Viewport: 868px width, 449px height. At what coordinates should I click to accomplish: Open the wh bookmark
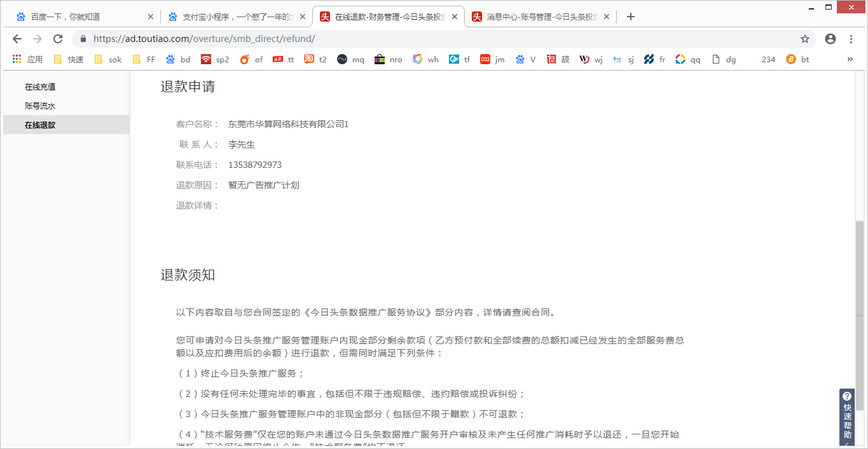425,59
